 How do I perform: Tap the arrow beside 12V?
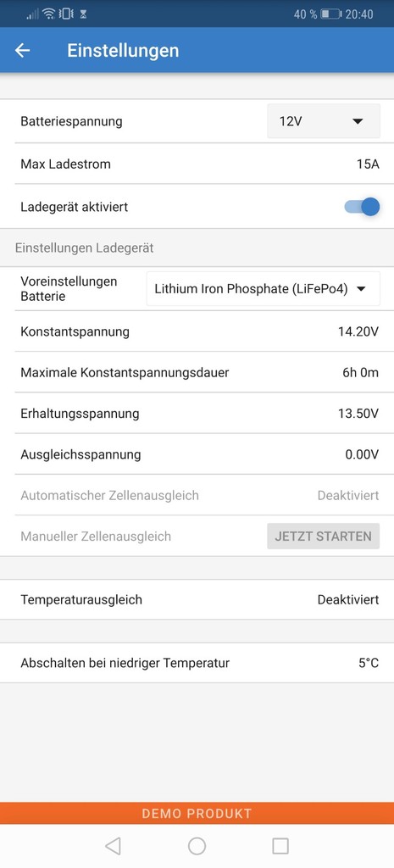pyautogui.click(x=358, y=121)
